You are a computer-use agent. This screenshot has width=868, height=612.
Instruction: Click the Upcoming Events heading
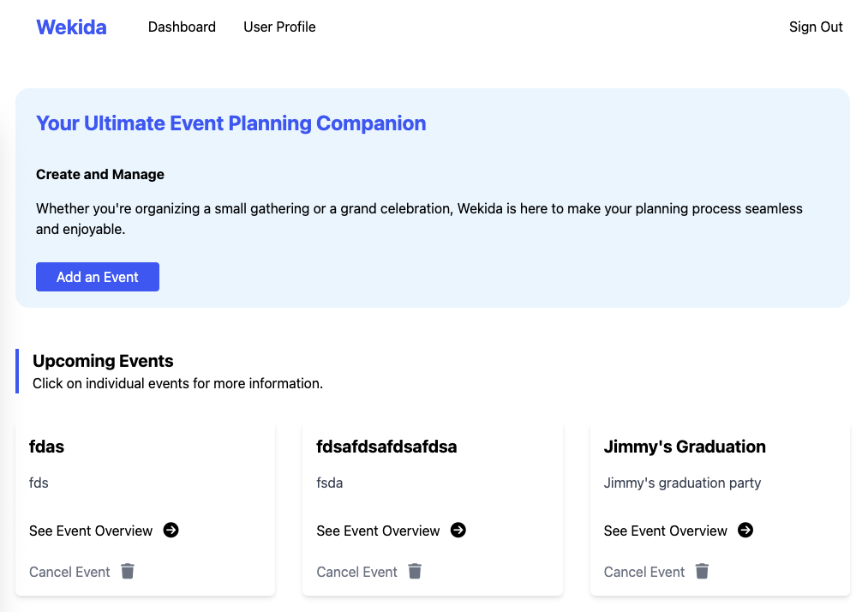coord(103,361)
